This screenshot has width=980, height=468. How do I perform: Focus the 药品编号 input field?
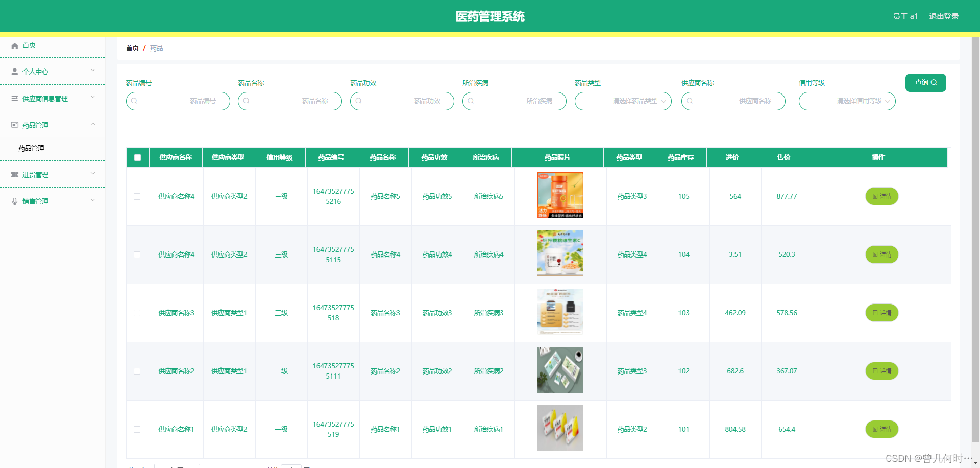tap(178, 101)
